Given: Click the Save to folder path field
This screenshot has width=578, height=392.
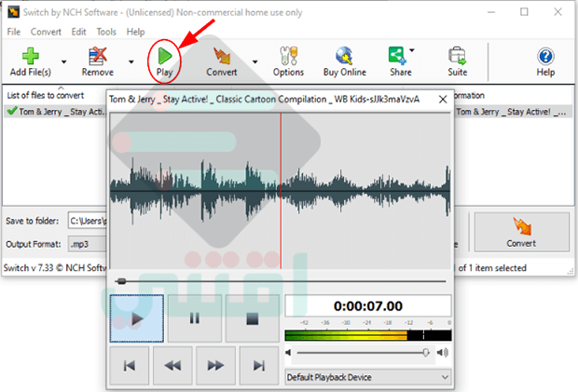Looking at the screenshot, I should pos(88,222).
